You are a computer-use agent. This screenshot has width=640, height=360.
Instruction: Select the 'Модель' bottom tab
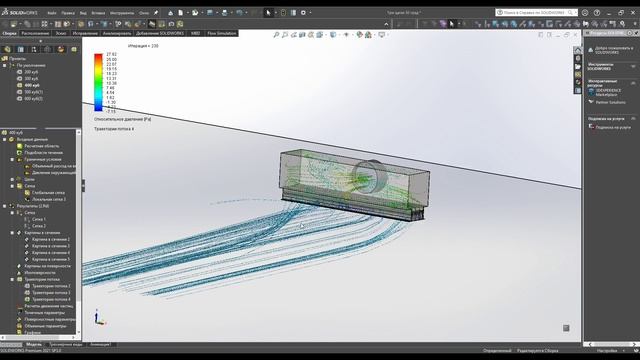34,344
